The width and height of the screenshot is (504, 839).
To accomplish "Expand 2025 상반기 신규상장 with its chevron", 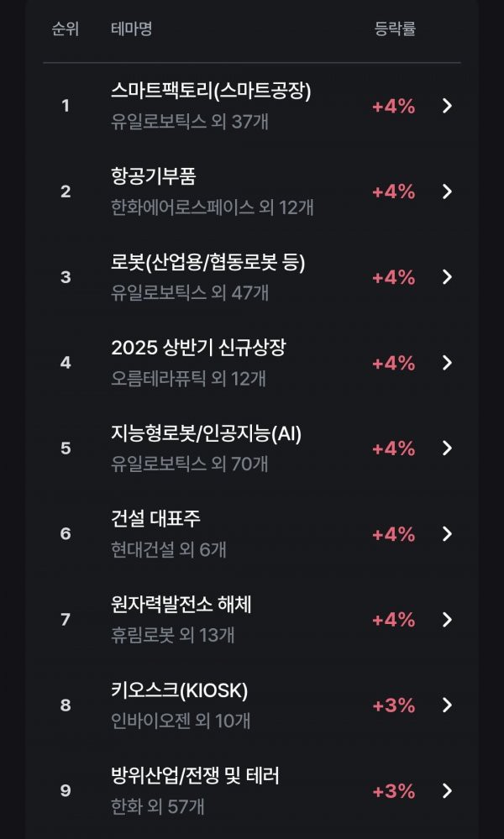I will click(x=447, y=363).
